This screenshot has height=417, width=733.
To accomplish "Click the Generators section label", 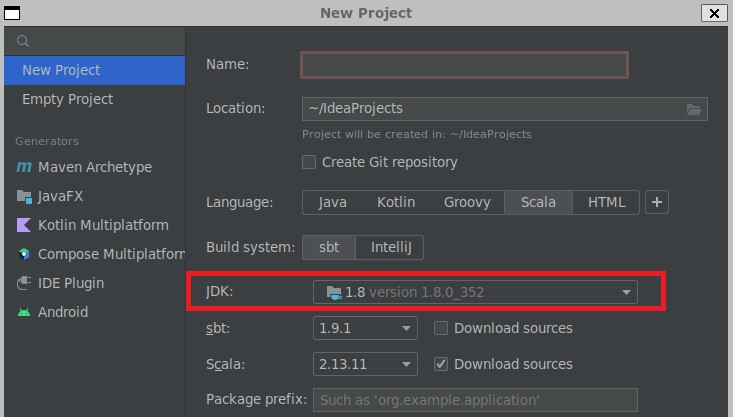I will (47, 141).
